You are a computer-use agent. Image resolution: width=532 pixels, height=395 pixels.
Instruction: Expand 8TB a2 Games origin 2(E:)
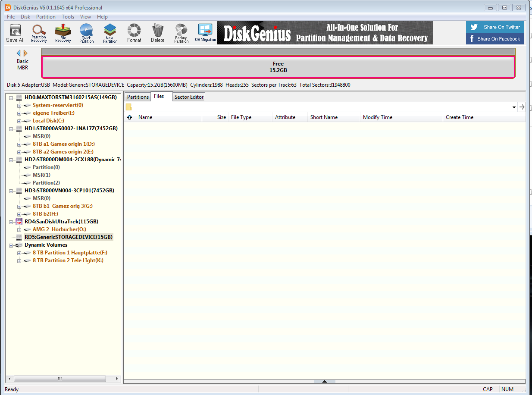pos(19,152)
